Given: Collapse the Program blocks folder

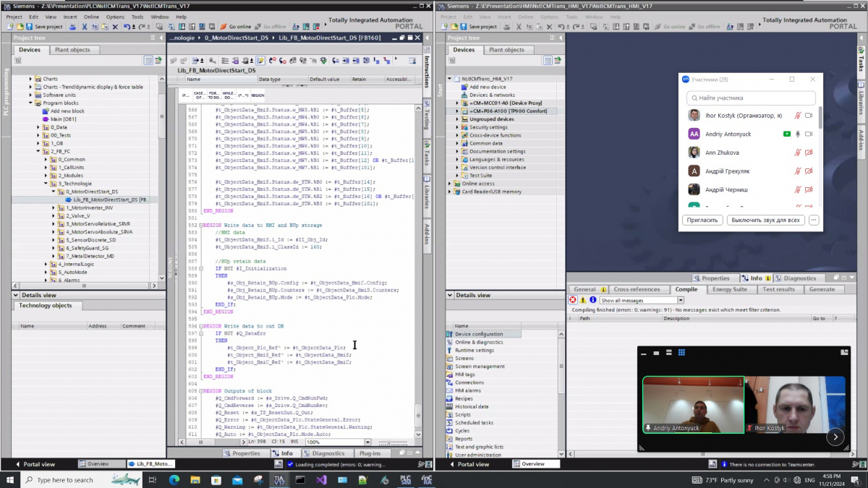Looking at the screenshot, I should 31,103.
